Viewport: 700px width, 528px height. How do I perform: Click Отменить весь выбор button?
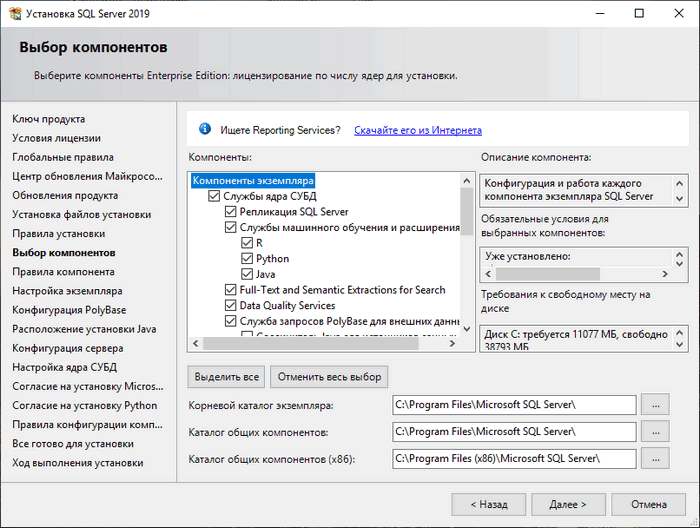[329, 377]
